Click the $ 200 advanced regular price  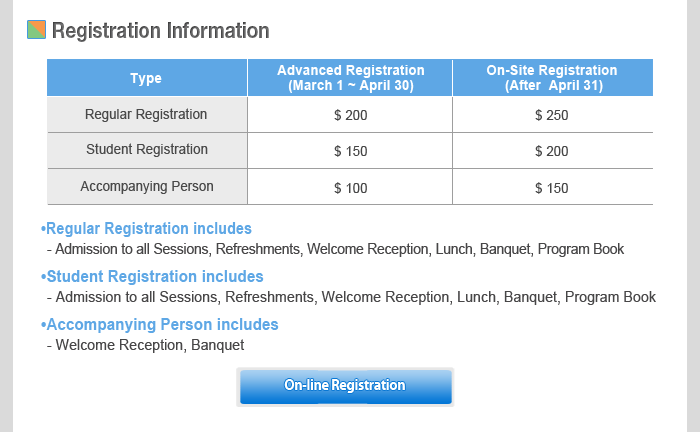pos(350,115)
